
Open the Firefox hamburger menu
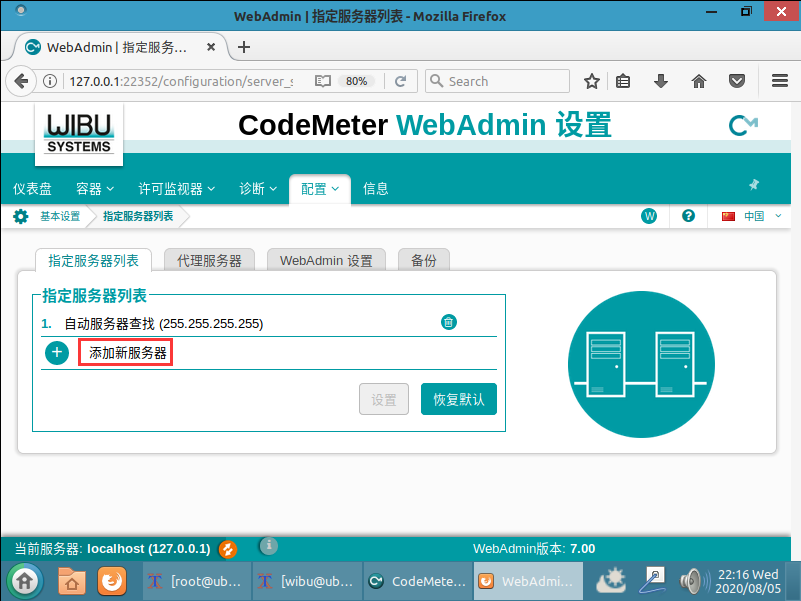point(780,81)
